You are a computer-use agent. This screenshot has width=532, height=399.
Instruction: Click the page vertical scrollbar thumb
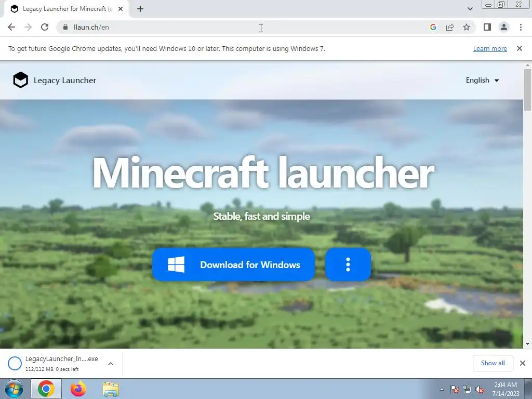[527, 89]
